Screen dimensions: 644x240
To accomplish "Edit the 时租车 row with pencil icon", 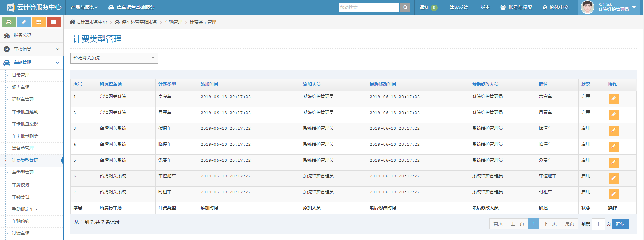I will (614, 194).
